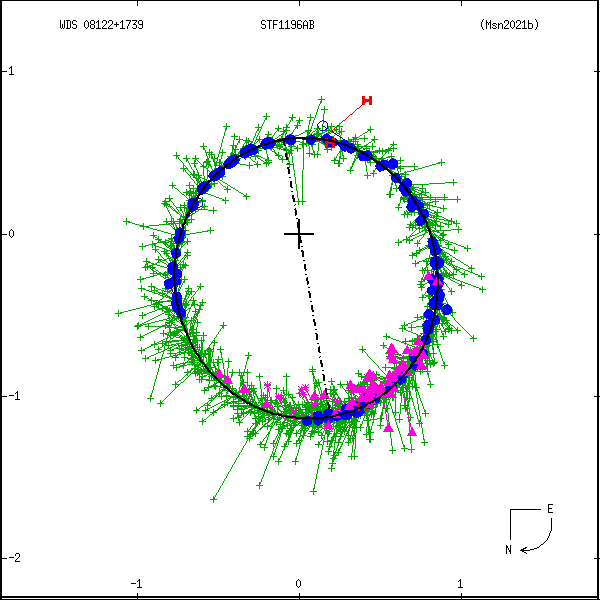This screenshot has width=600, height=600.
Task: Select the open blue circle near the top
Action: point(323,126)
